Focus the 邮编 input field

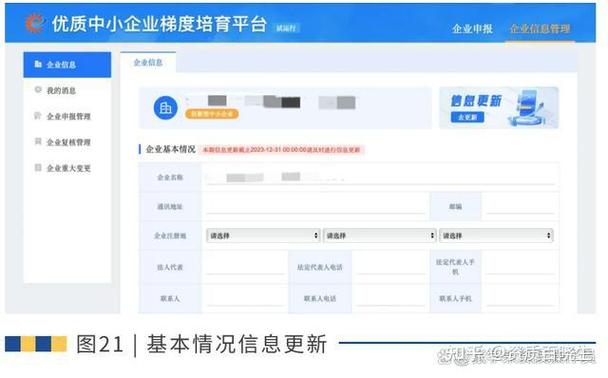click(520, 207)
